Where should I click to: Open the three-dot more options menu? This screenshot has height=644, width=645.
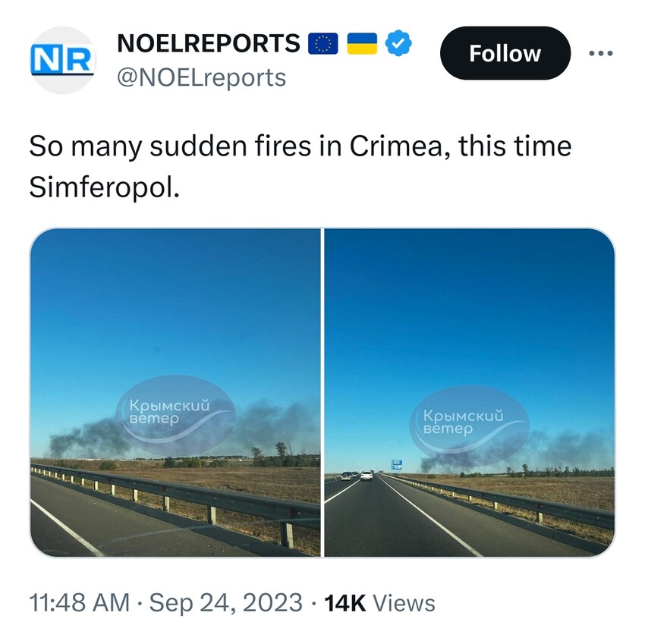click(600, 53)
